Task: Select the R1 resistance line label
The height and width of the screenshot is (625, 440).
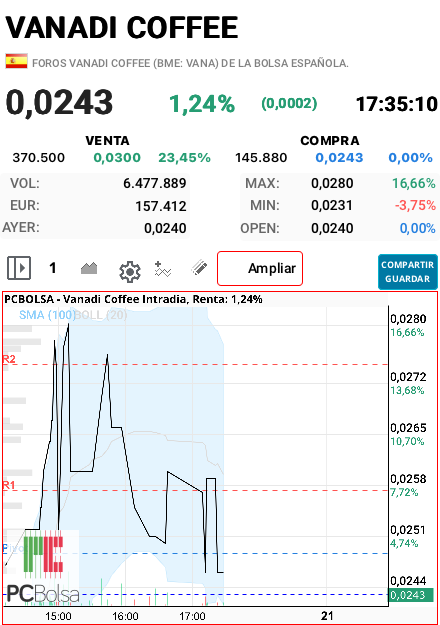Action: [x=9, y=485]
